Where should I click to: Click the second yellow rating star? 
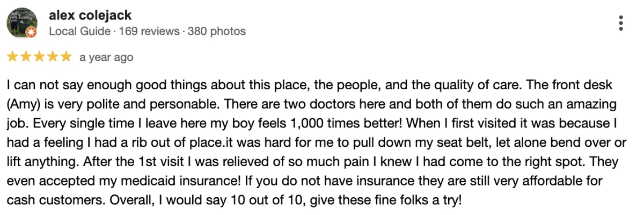26,57
